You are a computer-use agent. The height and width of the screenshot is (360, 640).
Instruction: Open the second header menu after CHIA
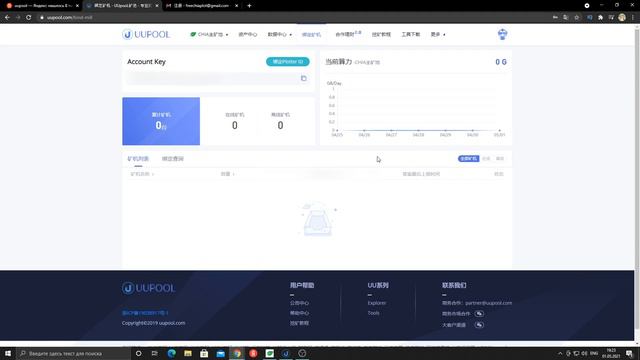pyautogui.click(x=247, y=34)
